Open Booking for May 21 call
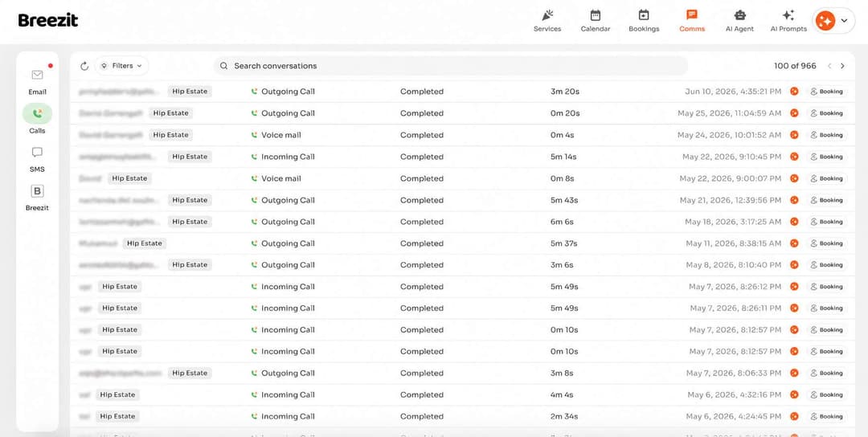The width and height of the screenshot is (868, 437). (x=826, y=200)
